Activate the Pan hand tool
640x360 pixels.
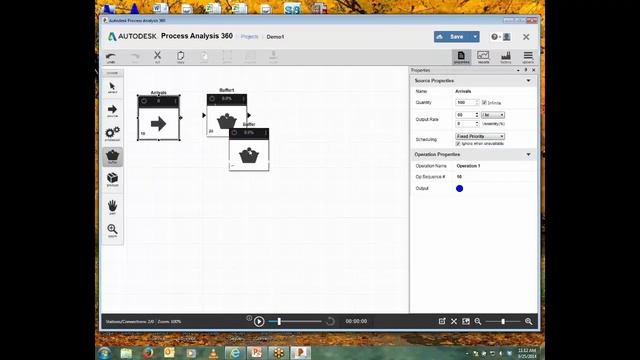(x=112, y=207)
